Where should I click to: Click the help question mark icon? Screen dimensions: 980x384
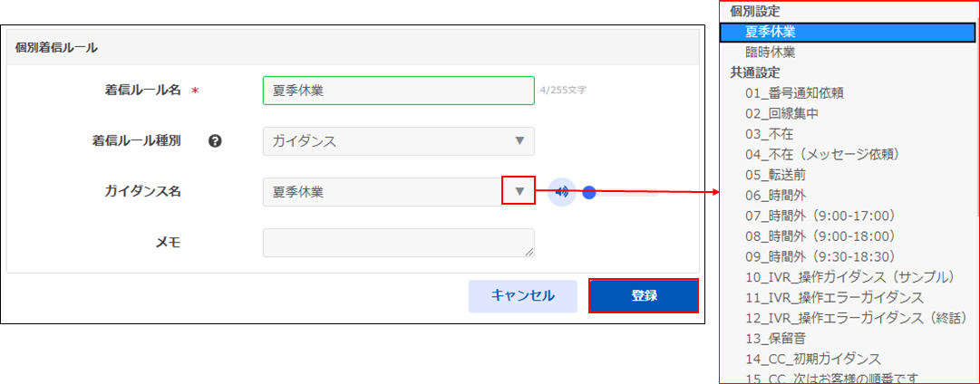(x=215, y=141)
